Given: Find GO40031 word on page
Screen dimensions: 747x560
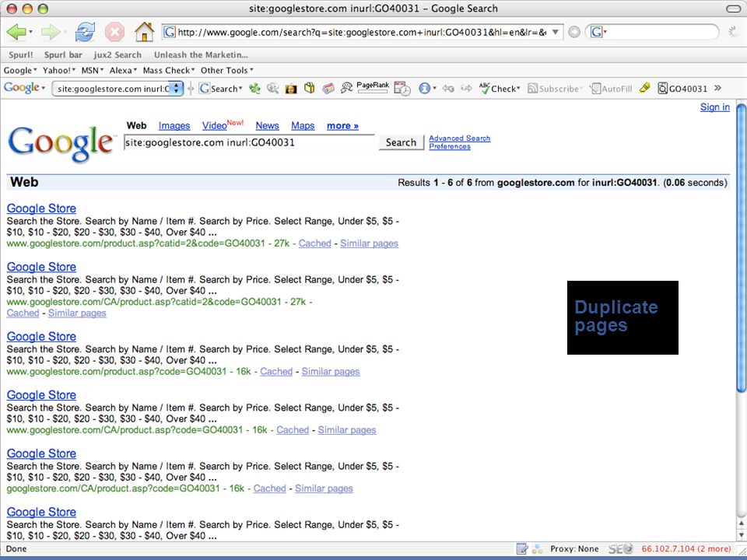Looking at the screenshot, I should pyautogui.click(x=682, y=89).
